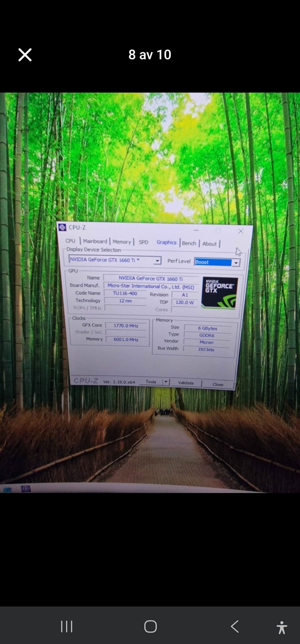Open the SPD tab

pos(143,242)
